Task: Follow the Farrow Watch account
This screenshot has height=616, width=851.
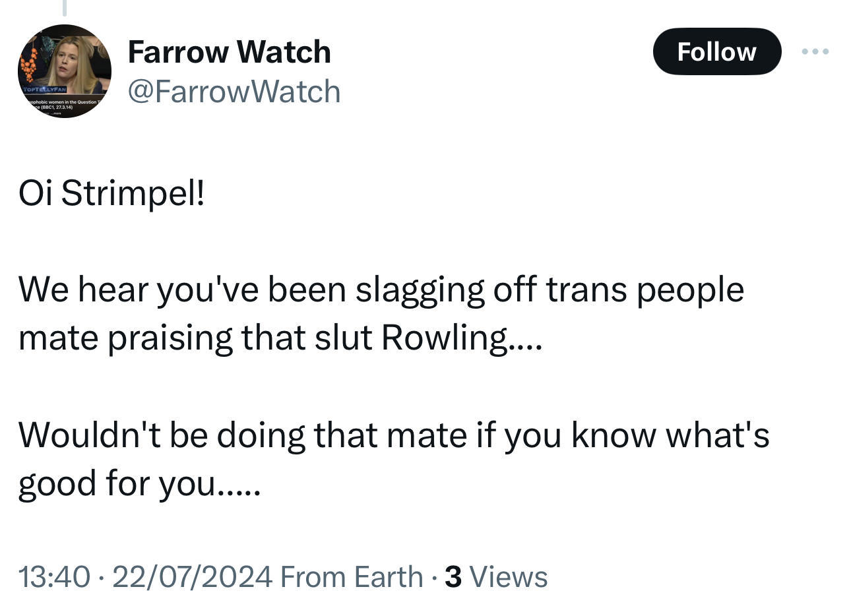Action: 716,51
